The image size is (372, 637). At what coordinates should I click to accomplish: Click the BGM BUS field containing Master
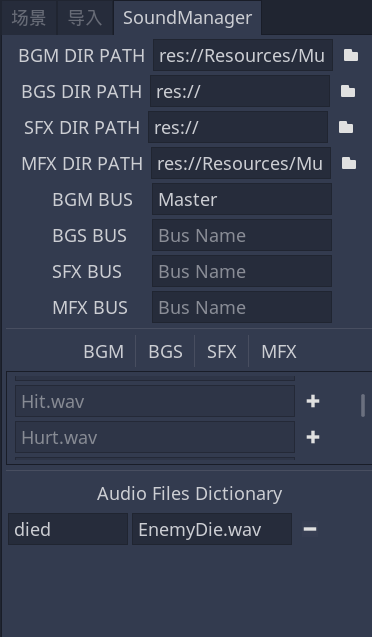point(242,199)
